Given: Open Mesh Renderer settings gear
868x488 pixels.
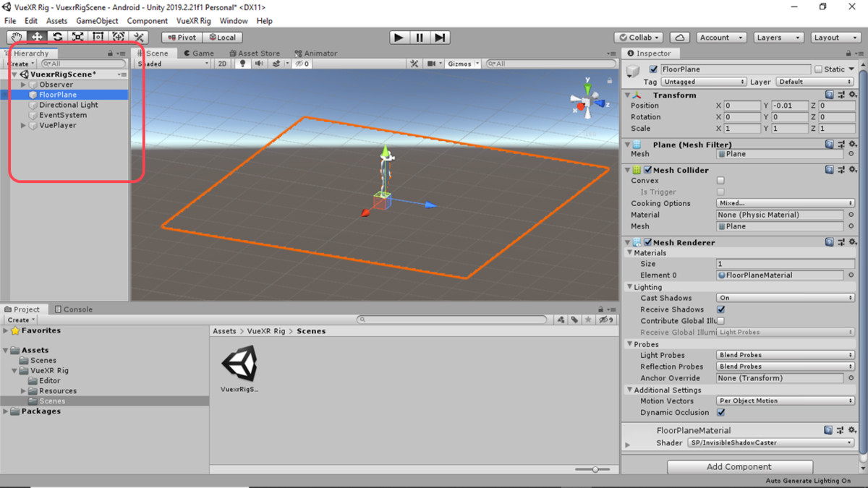Looking at the screenshot, I should click(x=851, y=242).
